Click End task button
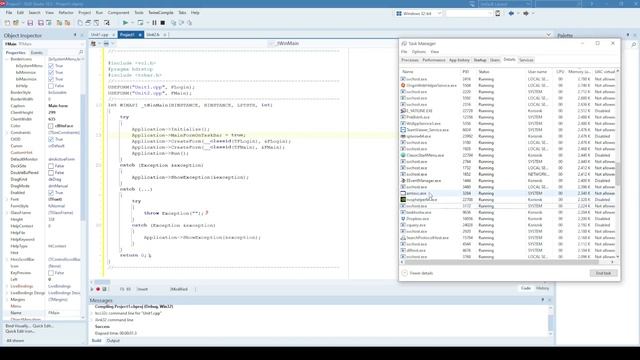Image resolution: width=640 pixels, height=360 pixels. tap(603, 273)
